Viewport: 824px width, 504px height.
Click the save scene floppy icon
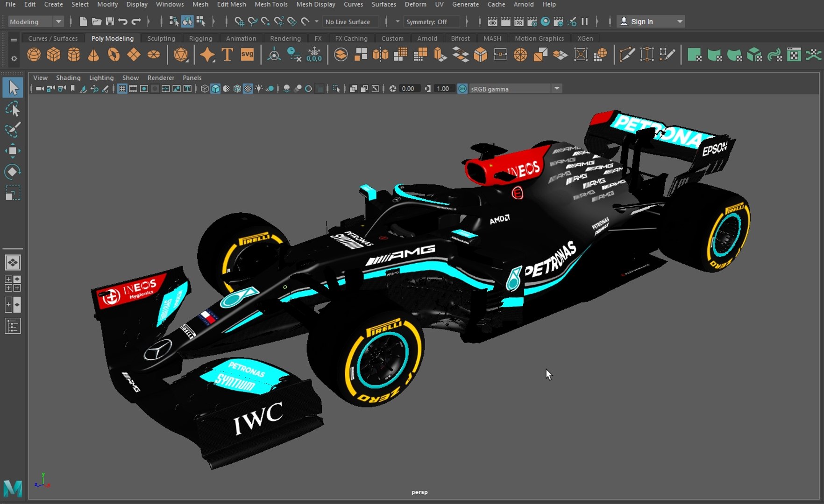point(110,21)
